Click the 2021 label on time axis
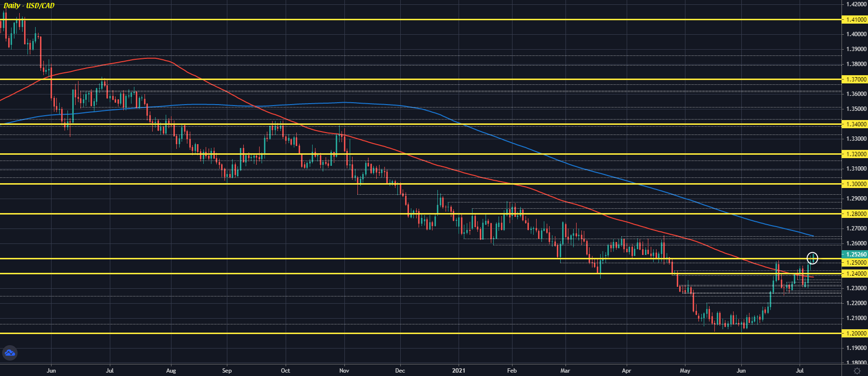The height and width of the screenshot is (376, 868). tap(459, 371)
